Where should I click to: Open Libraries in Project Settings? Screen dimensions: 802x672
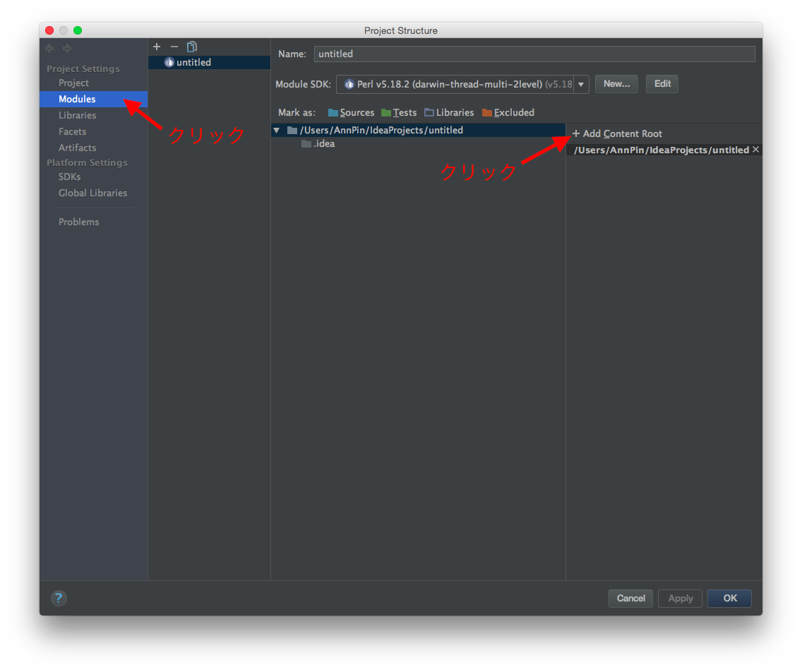tap(77, 116)
